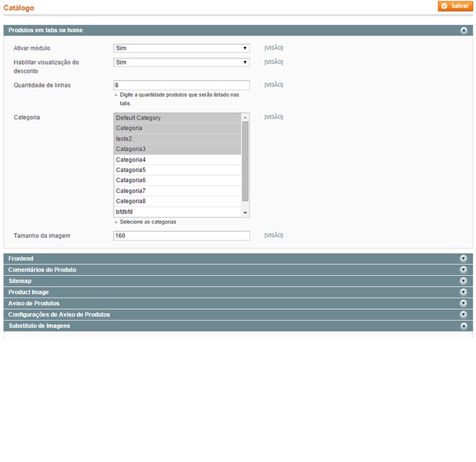Select bfdbfd option in the category list
The height and width of the screenshot is (462, 476).
click(177, 212)
